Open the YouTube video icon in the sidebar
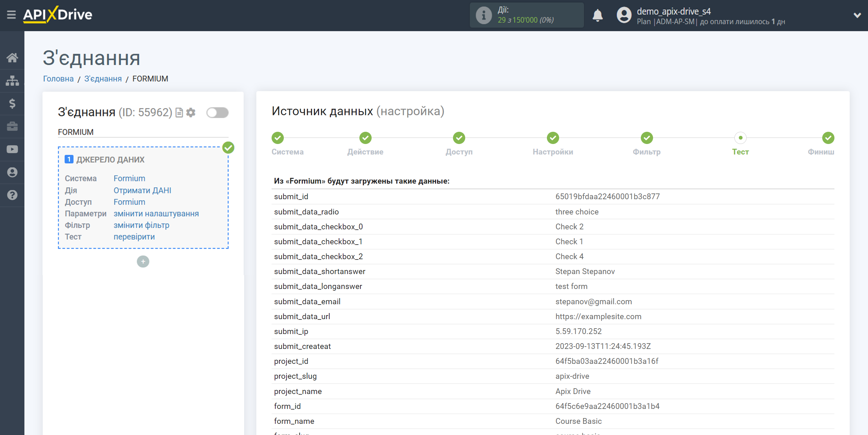Viewport: 868px width, 435px height. (x=12, y=149)
